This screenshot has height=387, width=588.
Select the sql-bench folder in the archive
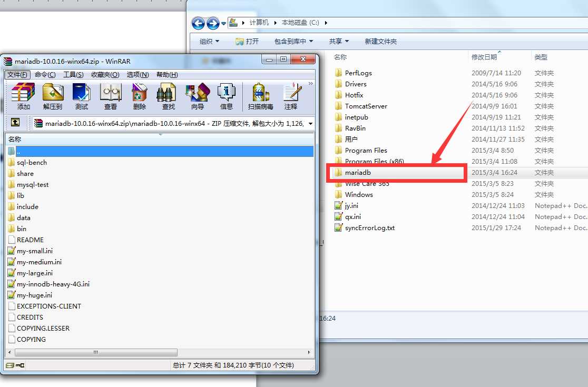click(x=27, y=162)
